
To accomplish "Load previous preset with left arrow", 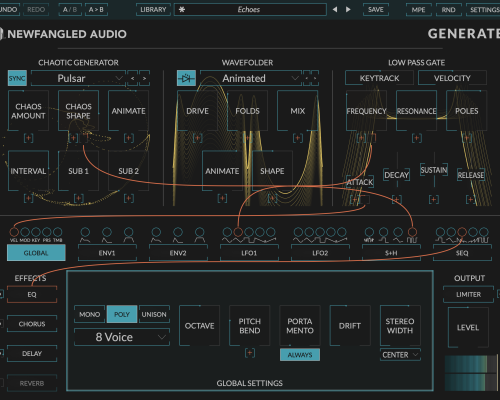I will tap(335, 9).
